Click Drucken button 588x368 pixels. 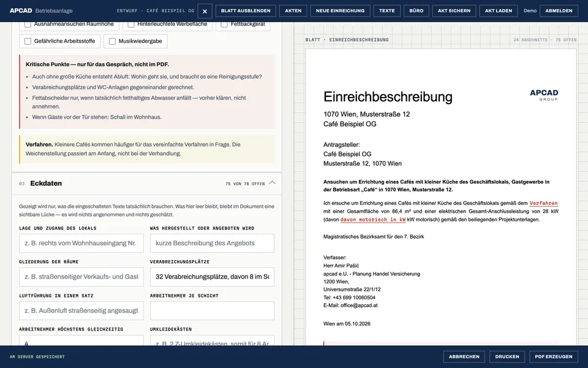coord(507,357)
